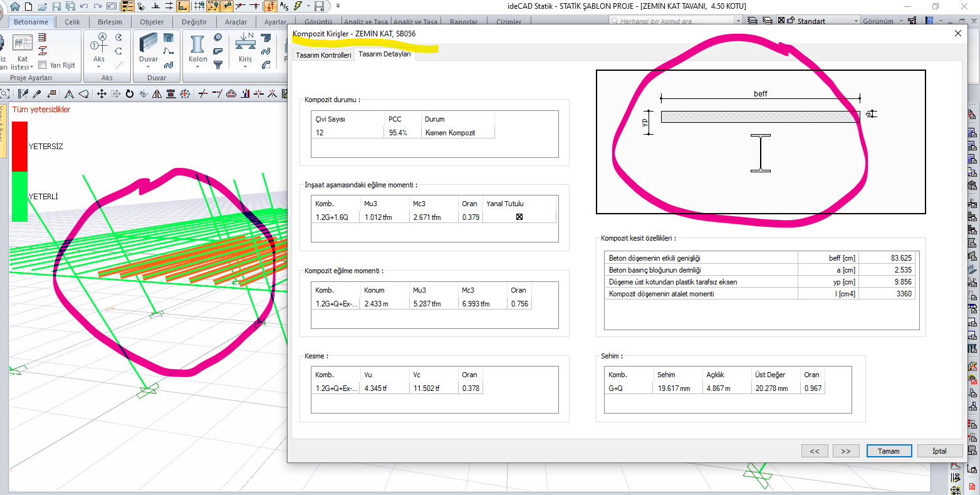Go to next beam with >> button
Image resolution: width=980 pixels, height=495 pixels.
click(x=845, y=451)
